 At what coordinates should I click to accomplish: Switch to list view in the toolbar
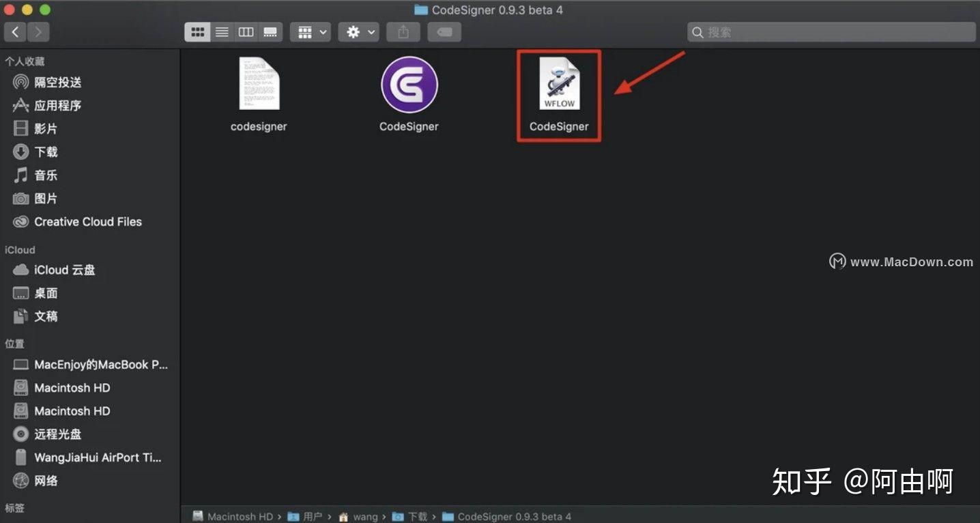click(x=221, y=31)
